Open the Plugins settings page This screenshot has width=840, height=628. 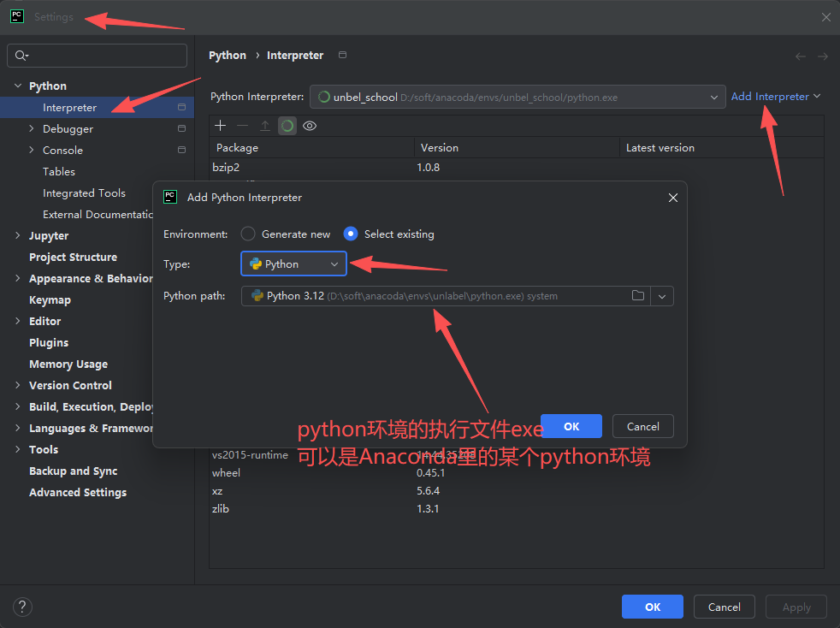pos(49,343)
